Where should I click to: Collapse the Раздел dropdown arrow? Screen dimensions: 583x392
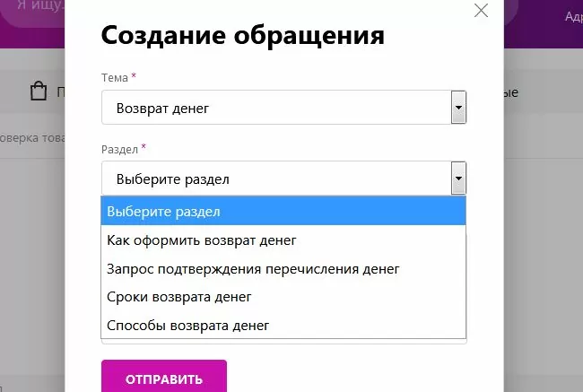458,179
